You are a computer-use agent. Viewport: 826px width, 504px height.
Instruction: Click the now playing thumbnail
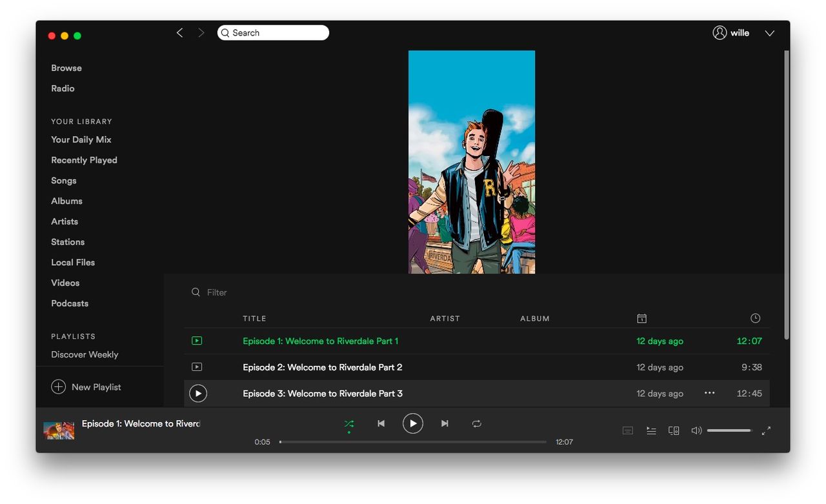pos(59,430)
